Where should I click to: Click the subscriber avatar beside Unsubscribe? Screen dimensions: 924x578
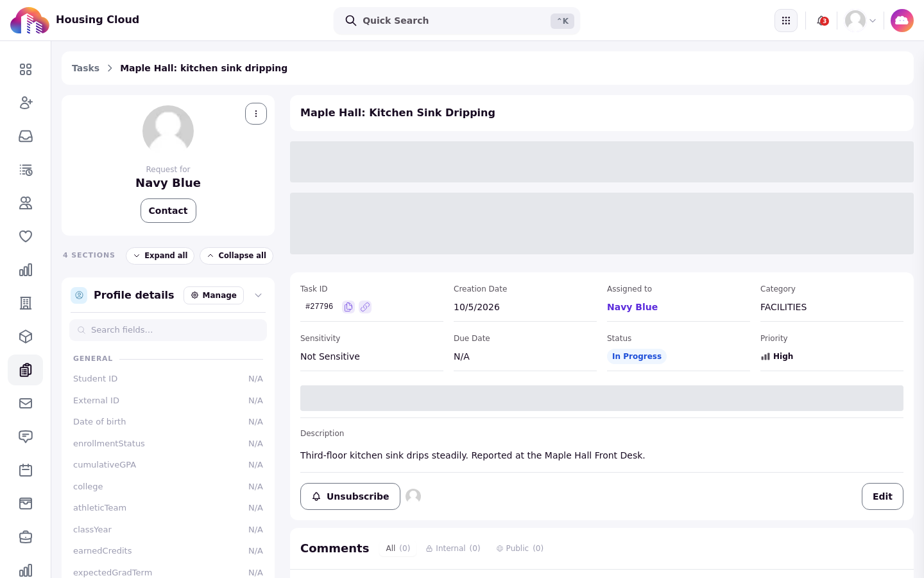413,496
